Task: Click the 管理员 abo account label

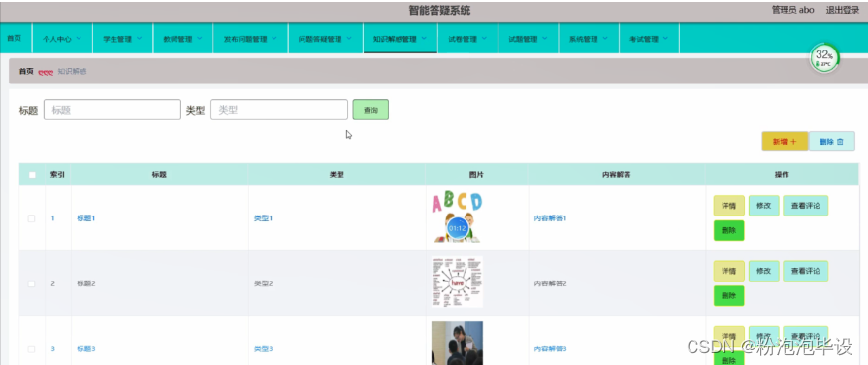Action: tap(792, 10)
